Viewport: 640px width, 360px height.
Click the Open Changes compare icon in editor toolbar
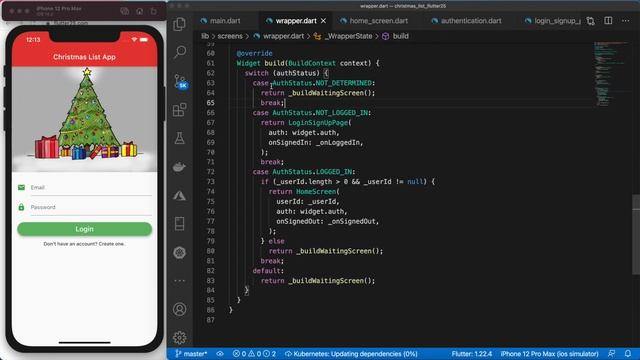(591, 21)
